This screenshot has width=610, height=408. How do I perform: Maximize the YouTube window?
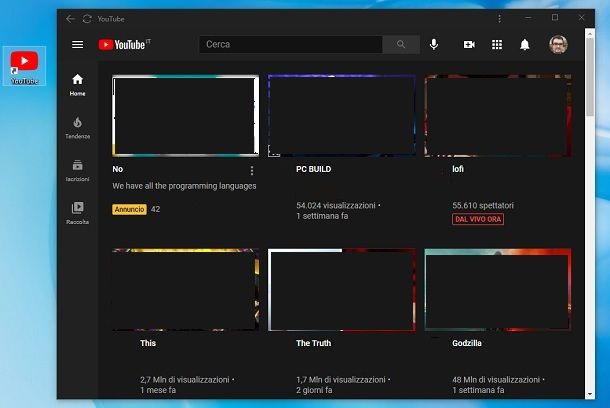coord(555,18)
